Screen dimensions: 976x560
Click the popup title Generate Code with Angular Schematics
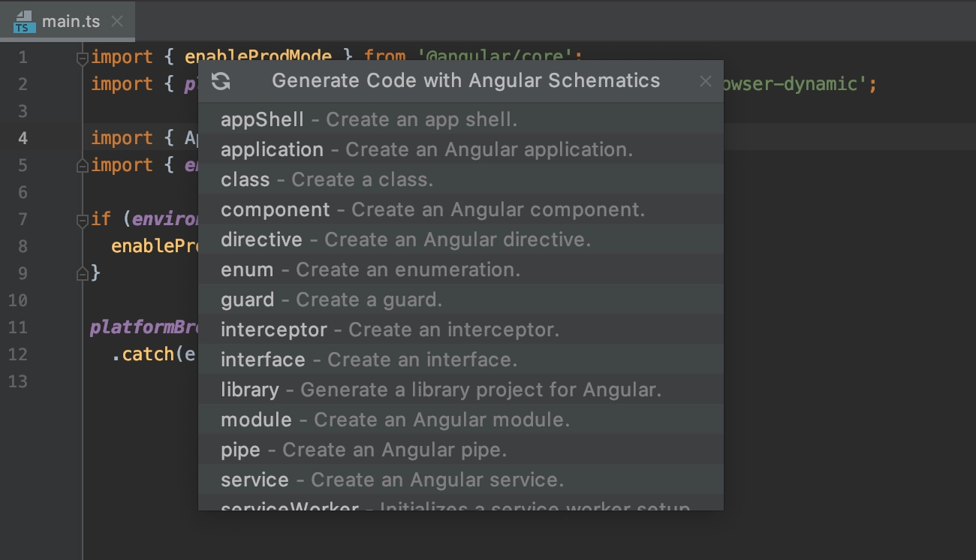(x=466, y=81)
